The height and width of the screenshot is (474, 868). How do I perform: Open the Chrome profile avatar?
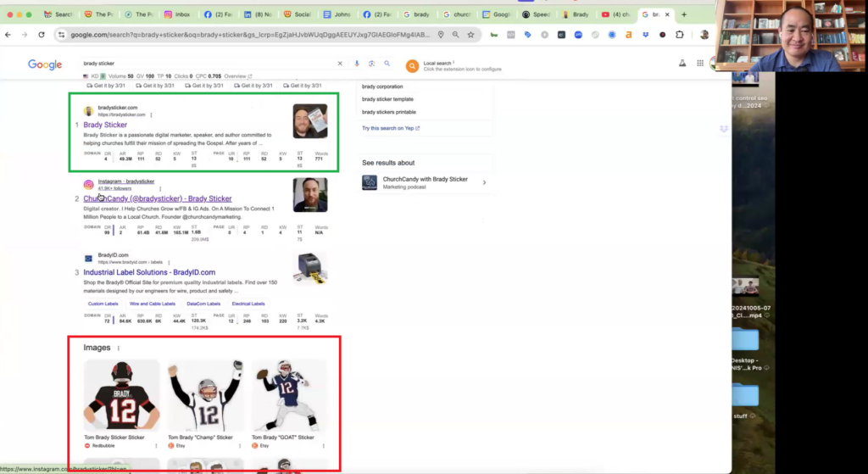704,34
